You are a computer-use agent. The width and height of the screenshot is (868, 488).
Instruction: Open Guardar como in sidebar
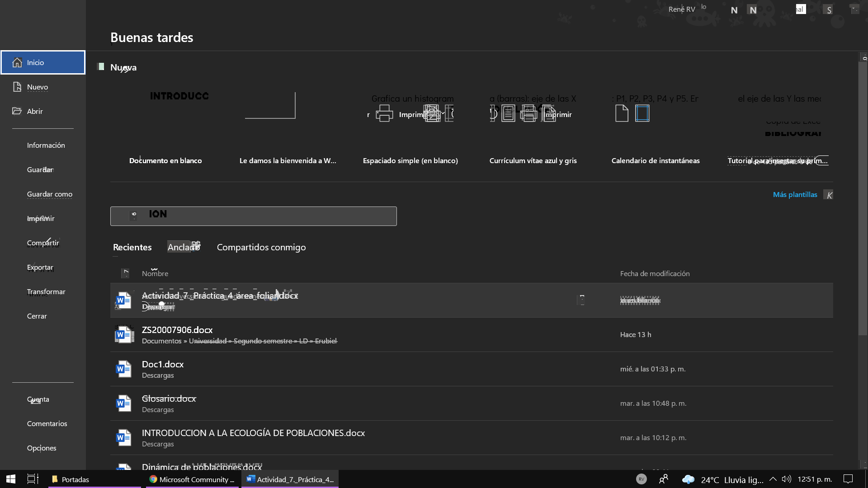(x=50, y=194)
